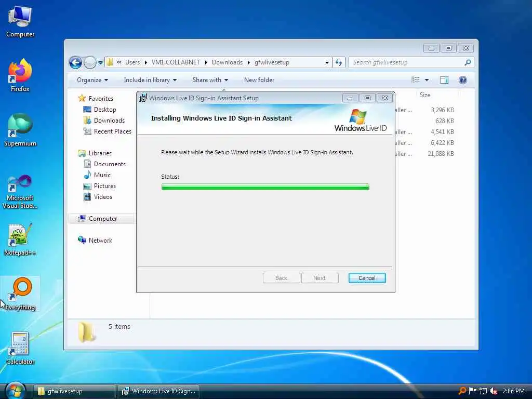532x399 pixels.
Task: Go back in Explorer with the back arrow
Action: (76, 62)
